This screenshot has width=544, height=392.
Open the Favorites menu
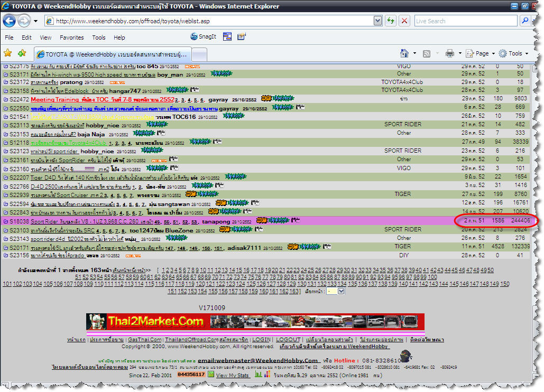pyautogui.click(x=71, y=38)
